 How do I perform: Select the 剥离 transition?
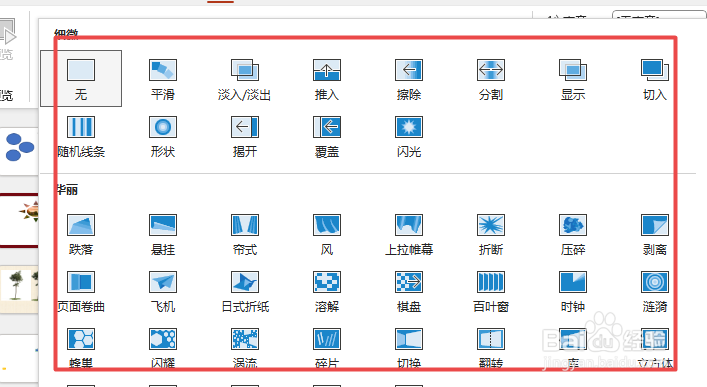[x=655, y=234]
